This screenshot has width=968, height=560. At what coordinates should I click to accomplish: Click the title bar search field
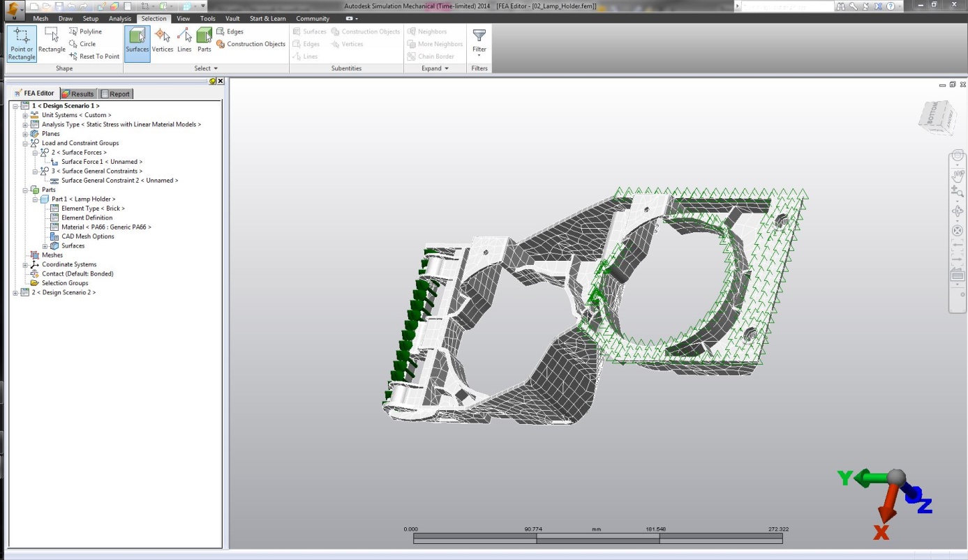pyautogui.click(x=787, y=6)
